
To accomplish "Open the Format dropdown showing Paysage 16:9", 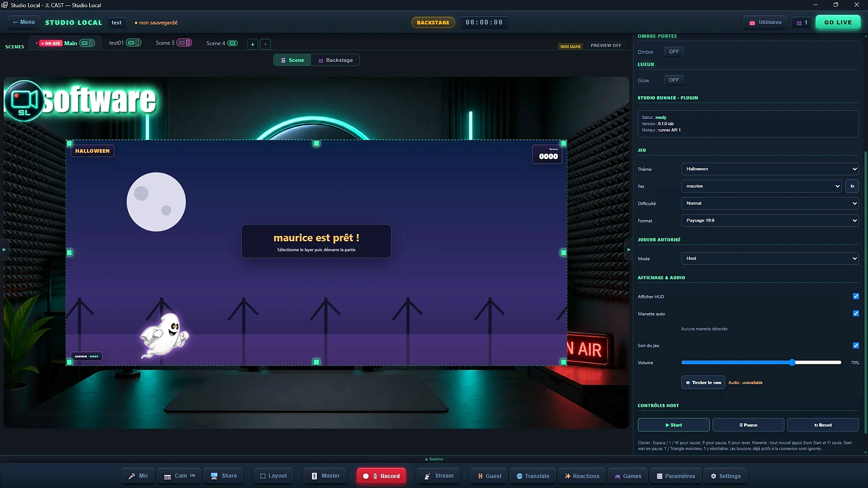I will tap(770, 221).
